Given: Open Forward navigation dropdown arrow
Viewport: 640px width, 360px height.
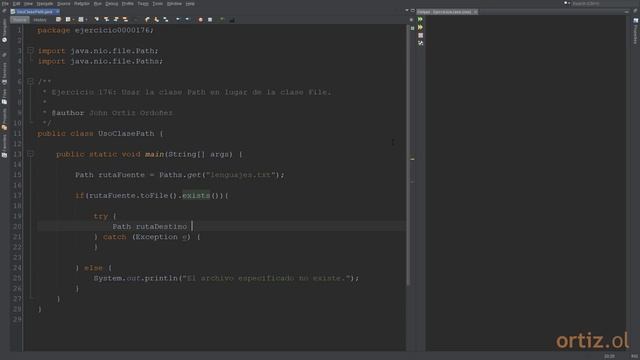Looking at the screenshot, I should [86, 20].
